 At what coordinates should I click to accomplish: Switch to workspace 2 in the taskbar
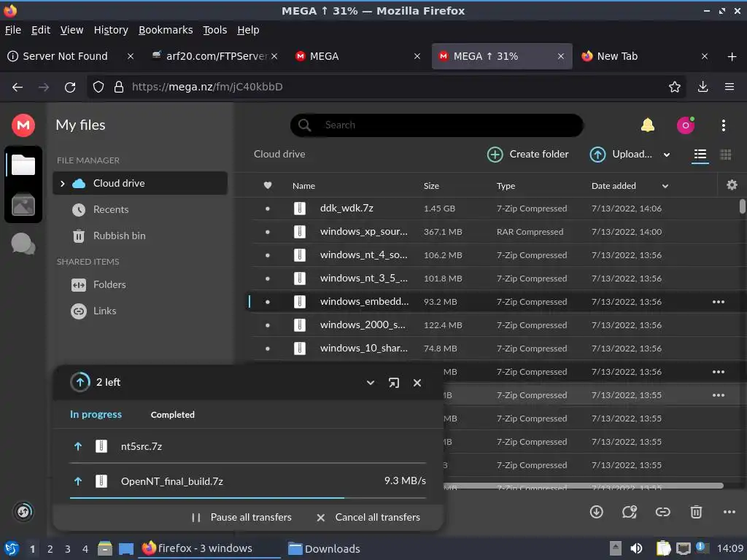(50, 549)
